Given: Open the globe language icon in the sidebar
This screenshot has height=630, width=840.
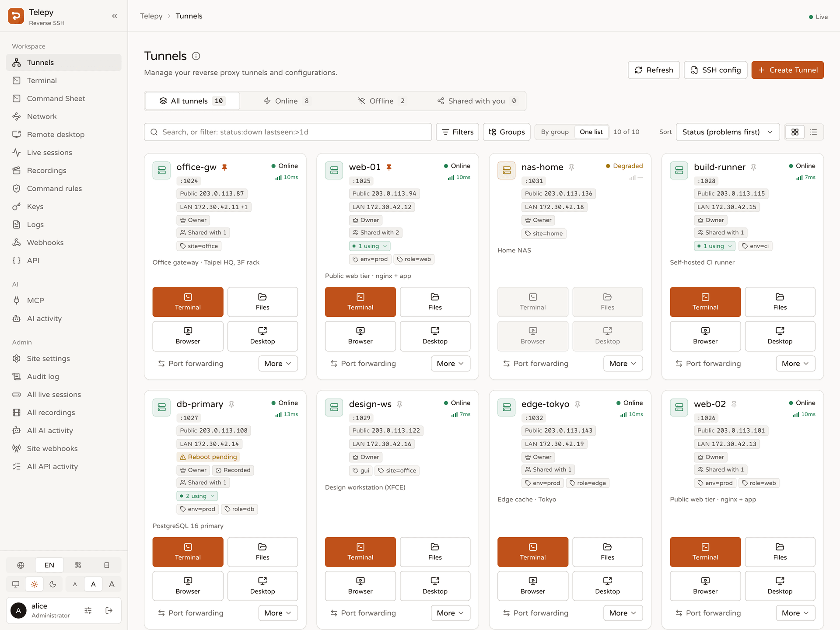Looking at the screenshot, I should 21,565.
